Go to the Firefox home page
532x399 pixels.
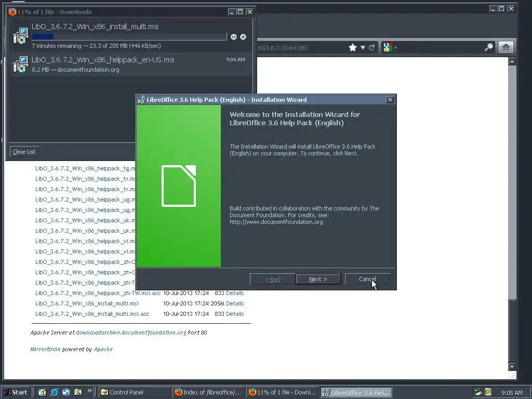click(506, 47)
